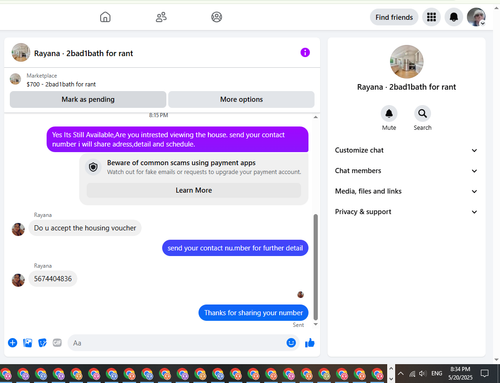Click the page scrollbar down arrow
This screenshot has width=500, height=383.
click(496, 360)
